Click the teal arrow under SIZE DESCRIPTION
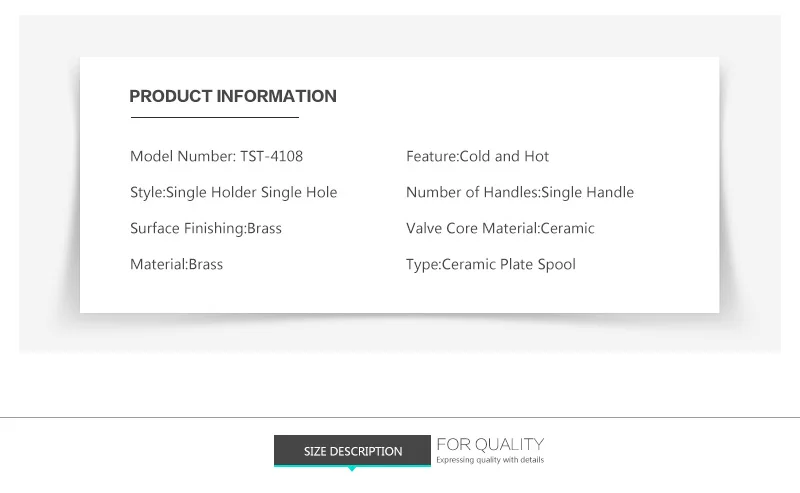Screen dimensions: 800x493 [x=352, y=469]
